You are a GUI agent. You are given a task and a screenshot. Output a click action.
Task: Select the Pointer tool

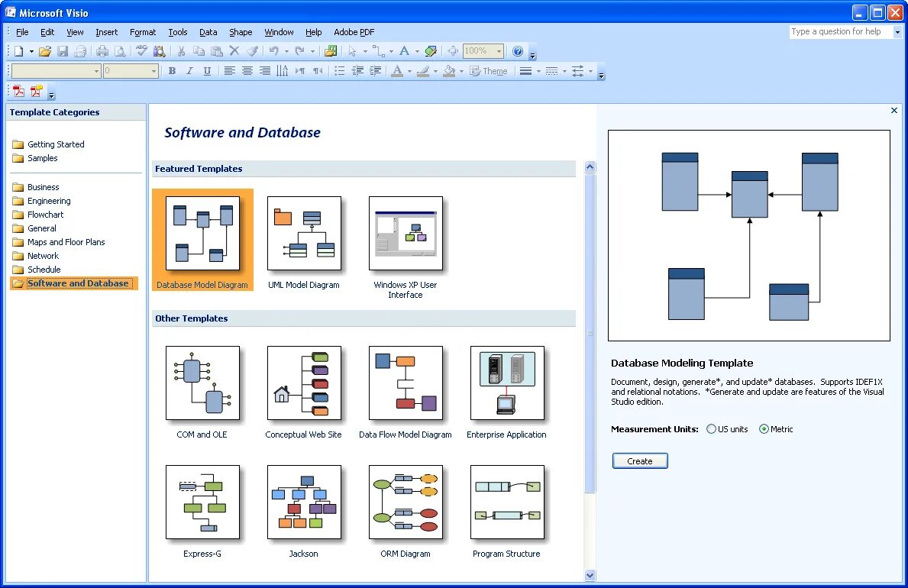[352, 51]
